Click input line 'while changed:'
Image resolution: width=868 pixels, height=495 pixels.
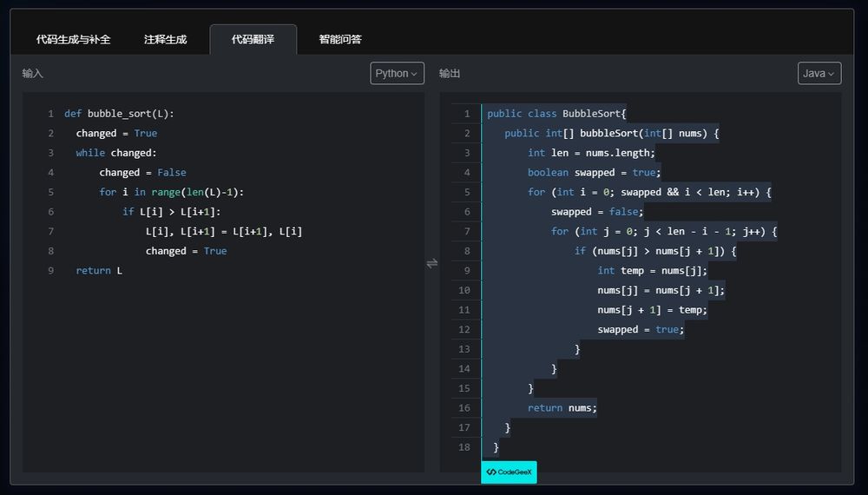(116, 153)
